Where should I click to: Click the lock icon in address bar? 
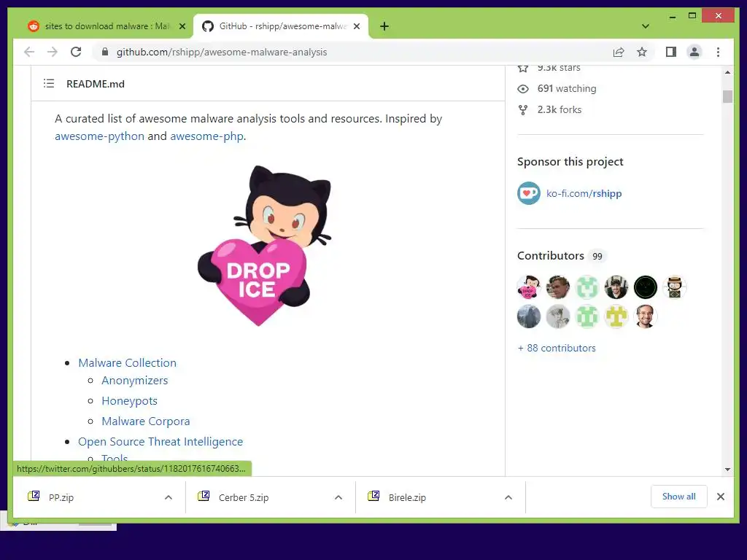[105, 52]
